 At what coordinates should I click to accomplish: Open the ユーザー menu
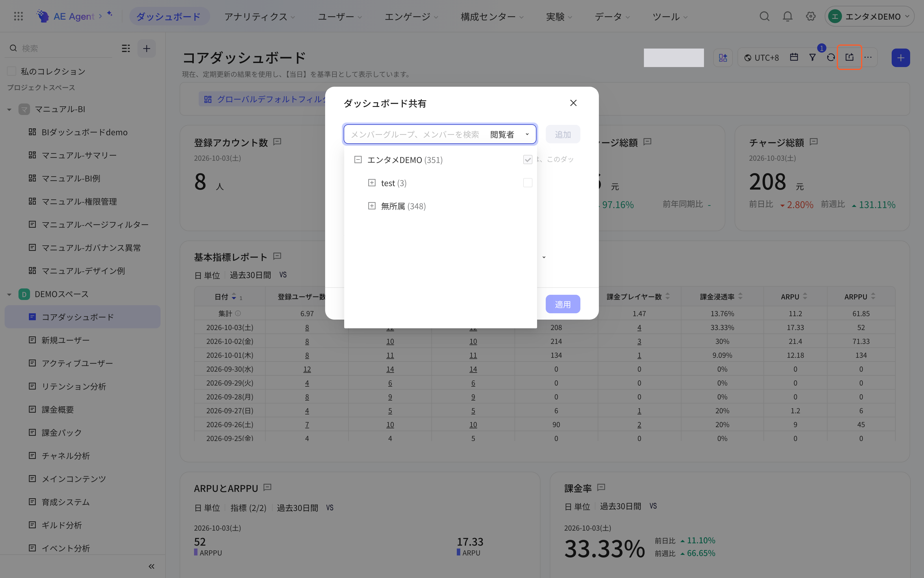[340, 16]
